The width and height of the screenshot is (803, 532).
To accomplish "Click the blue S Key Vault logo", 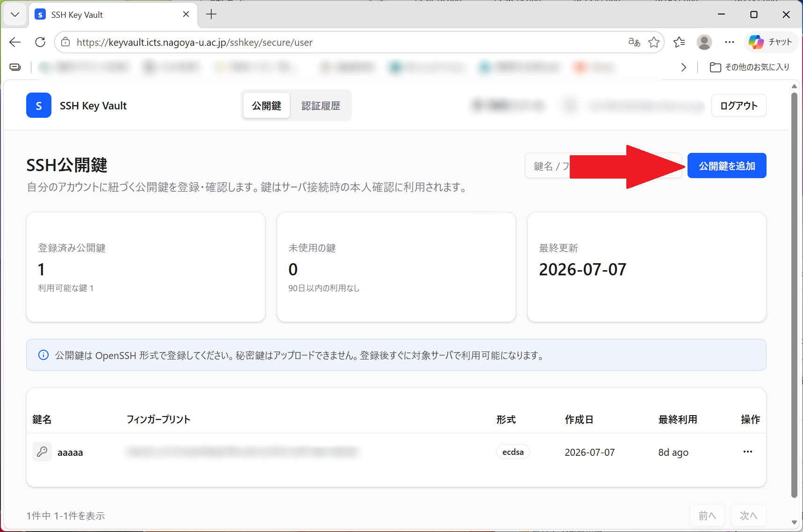I will (39, 105).
